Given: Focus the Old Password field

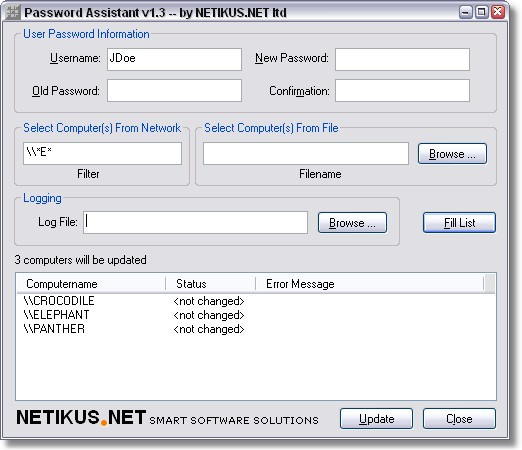Looking at the screenshot, I should tap(174, 90).
